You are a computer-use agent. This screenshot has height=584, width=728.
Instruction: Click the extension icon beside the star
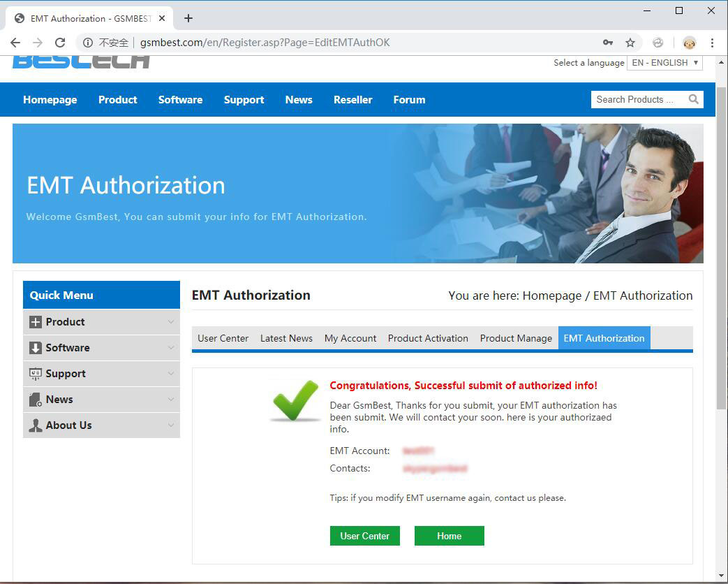point(658,43)
